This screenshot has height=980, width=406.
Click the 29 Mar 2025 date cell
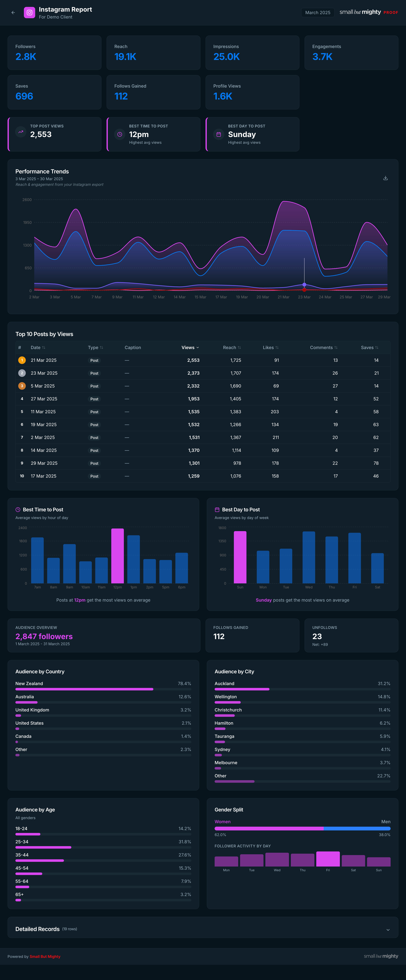point(44,463)
